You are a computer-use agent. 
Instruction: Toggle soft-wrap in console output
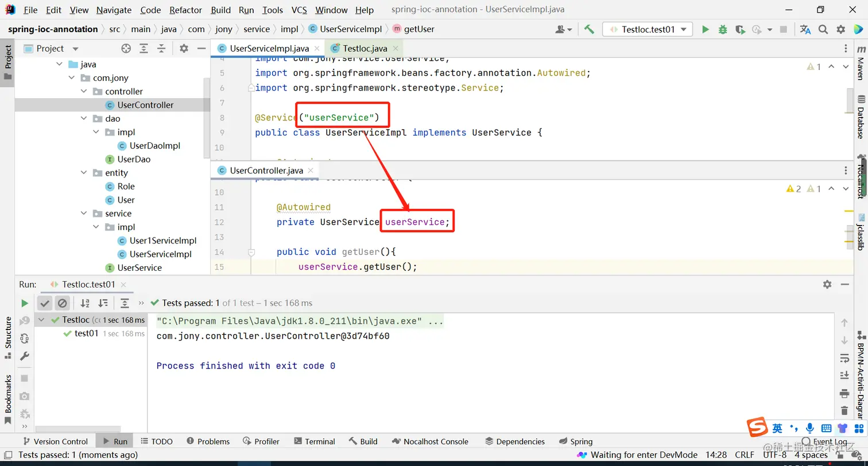[x=844, y=358]
